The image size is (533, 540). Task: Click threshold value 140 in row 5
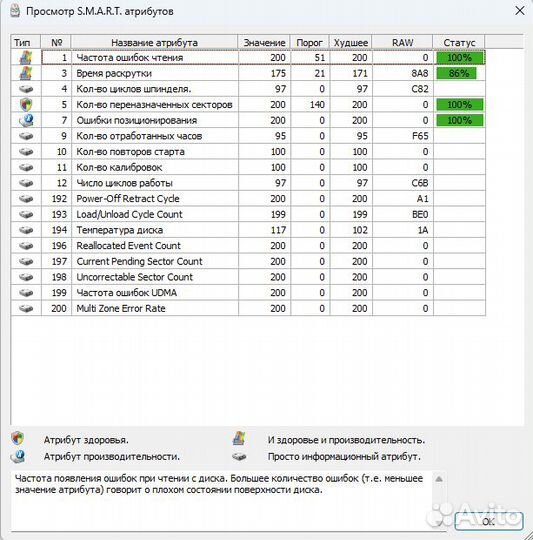[317, 104]
